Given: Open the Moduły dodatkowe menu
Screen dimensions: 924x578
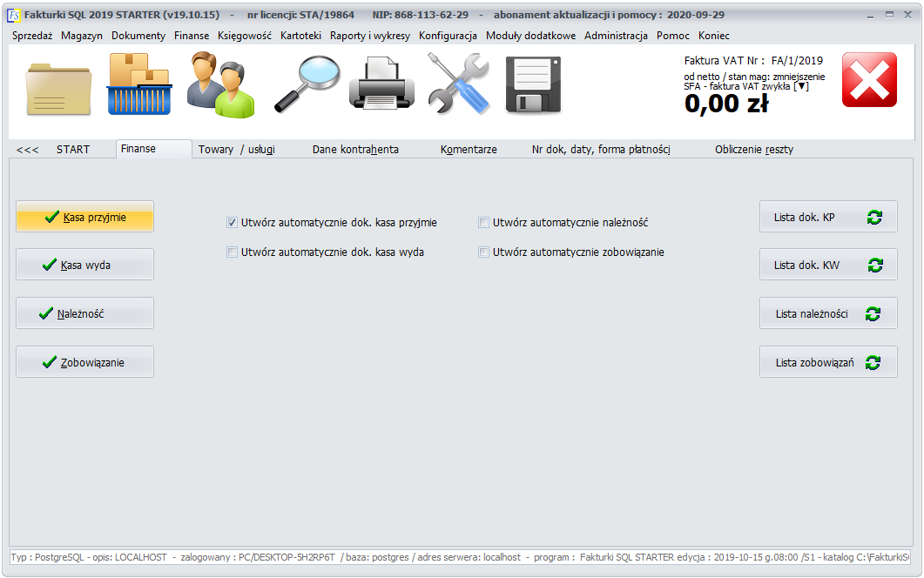Looking at the screenshot, I should (531, 36).
